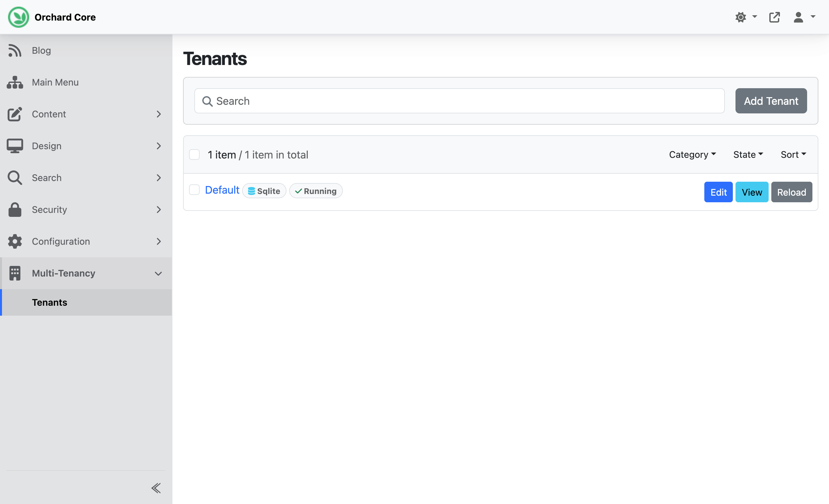Expand the Configuration menu chevron
This screenshot has width=829, height=504.
pyautogui.click(x=159, y=241)
